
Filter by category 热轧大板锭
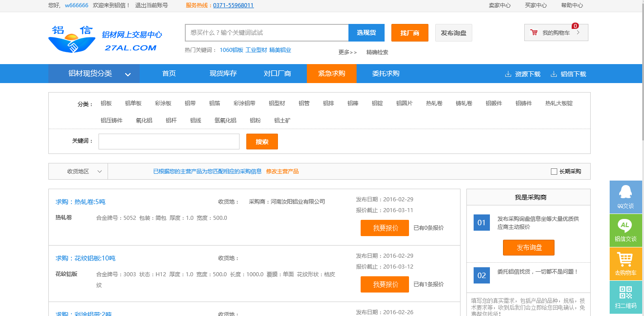tap(559, 103)
